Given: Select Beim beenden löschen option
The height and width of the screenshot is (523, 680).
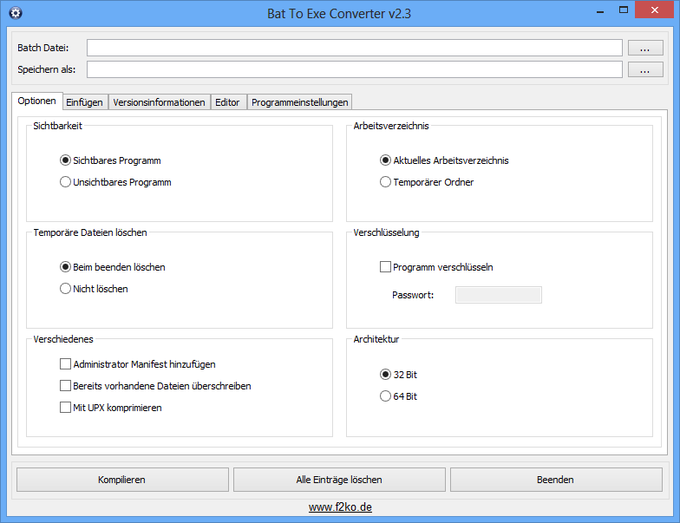Looking at the screenshot, I should pos(112,267).
